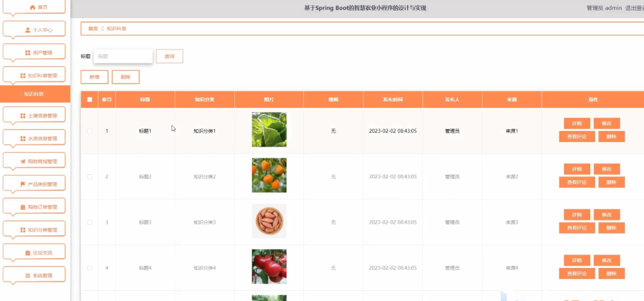Click 查看评论 button for row 标题2
Image resolution: width=644 pixels, height=301 pixels.
[577, 182]
